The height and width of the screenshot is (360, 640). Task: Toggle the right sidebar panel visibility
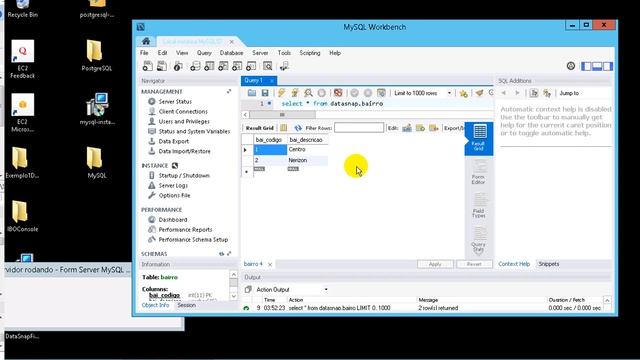(607, 66)
